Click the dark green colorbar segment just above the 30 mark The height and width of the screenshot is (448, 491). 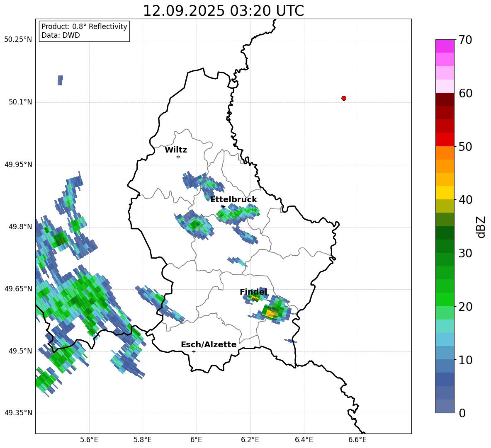(445, 246)
